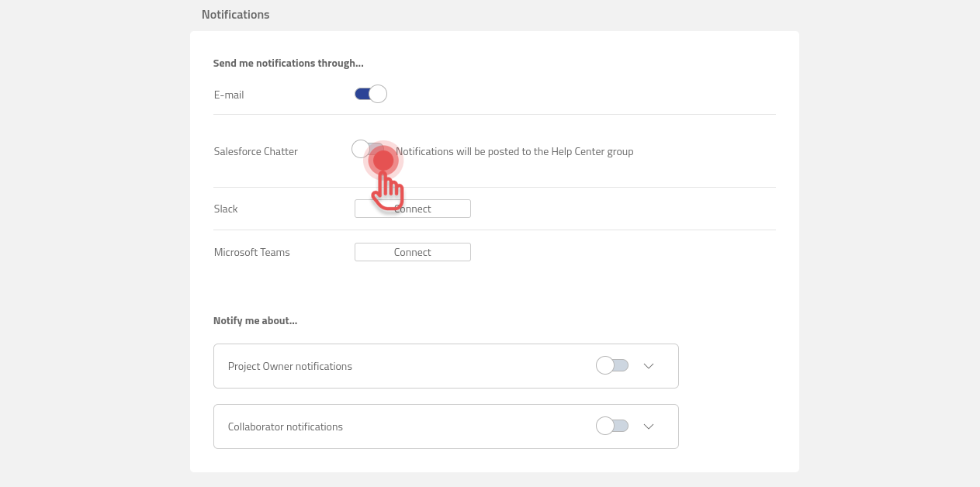Click the Notify me about heading

click(255, 319)
